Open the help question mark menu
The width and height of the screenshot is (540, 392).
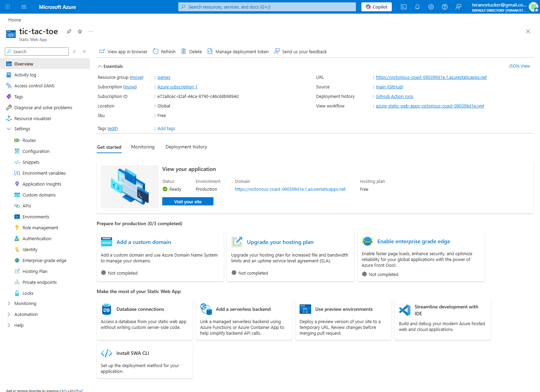[445, 7]
